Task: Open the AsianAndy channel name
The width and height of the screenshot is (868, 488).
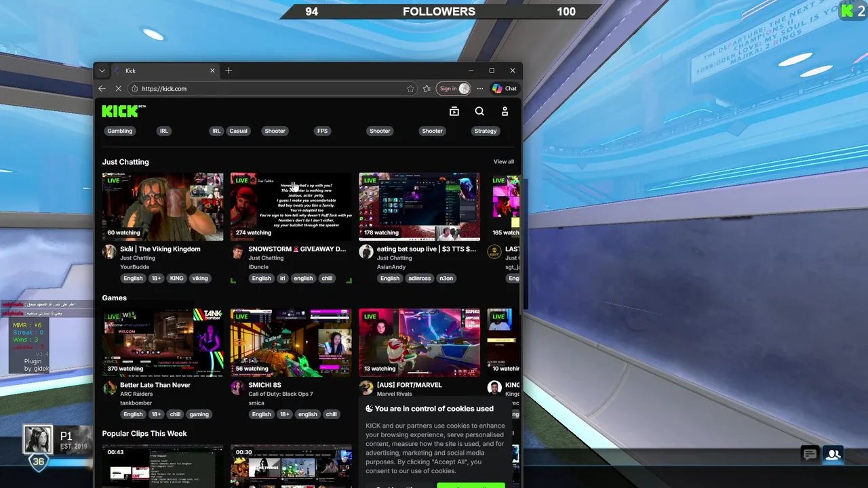Action: click(391, 267)
